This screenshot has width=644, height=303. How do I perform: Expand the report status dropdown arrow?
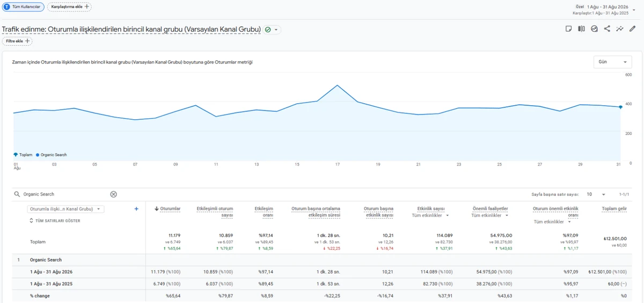coord(276,30)
